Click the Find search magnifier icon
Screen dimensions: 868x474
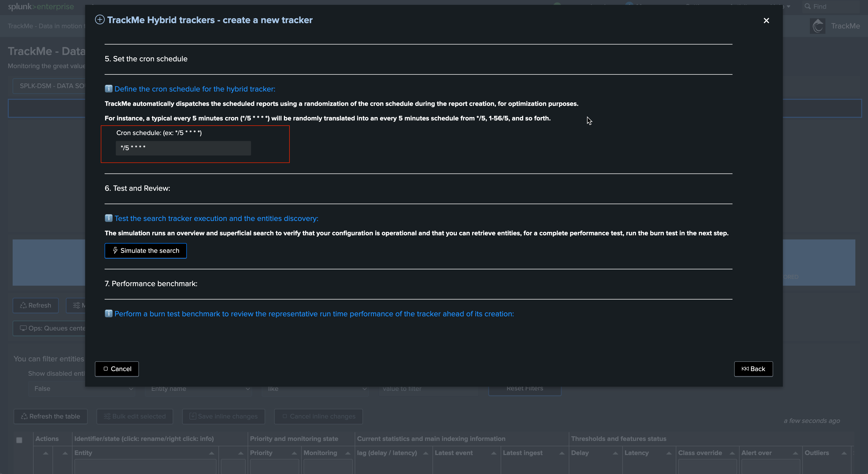pos(807,6)
